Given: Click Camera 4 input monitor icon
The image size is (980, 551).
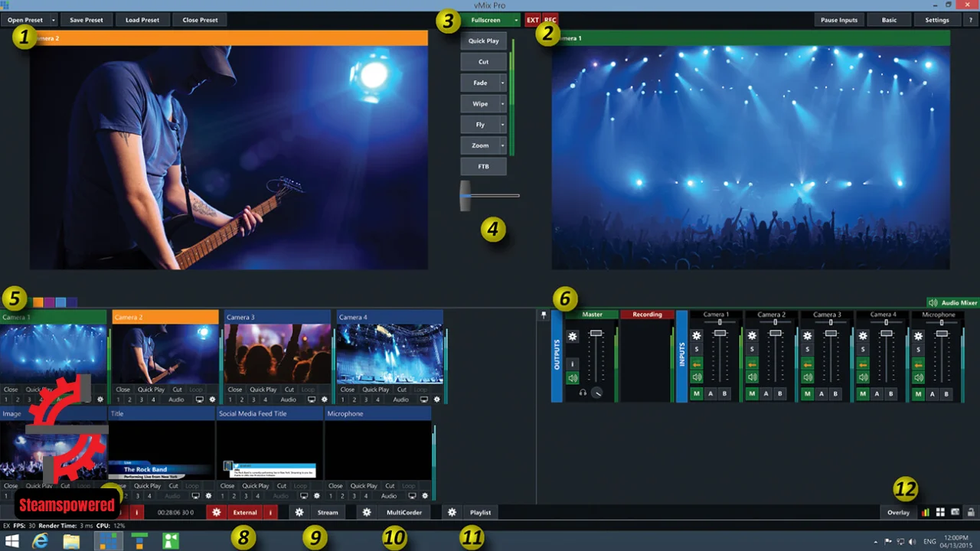Looking at the screenshot, I should coord(424,399).
